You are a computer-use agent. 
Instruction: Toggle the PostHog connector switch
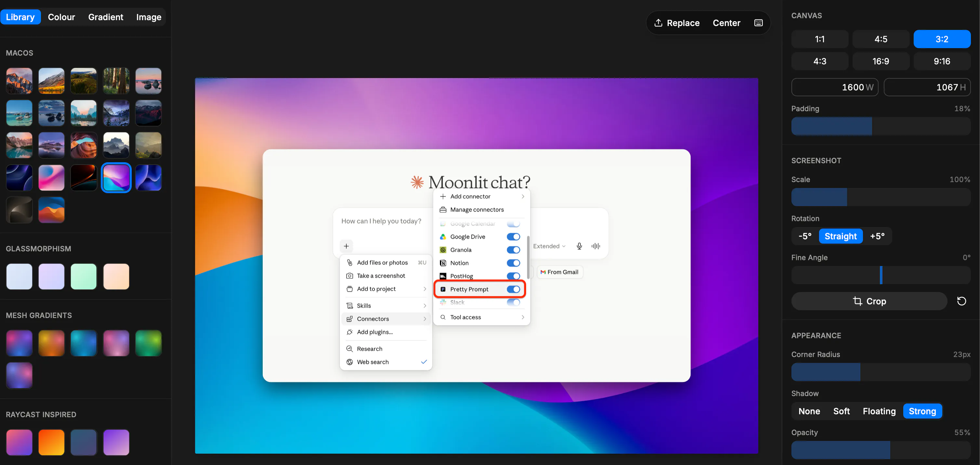point(513,276)
